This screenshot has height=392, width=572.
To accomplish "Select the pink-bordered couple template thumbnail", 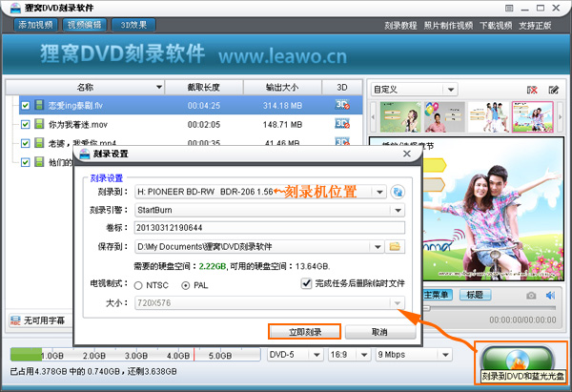I will pyautogui.click(x=533, y=116).
